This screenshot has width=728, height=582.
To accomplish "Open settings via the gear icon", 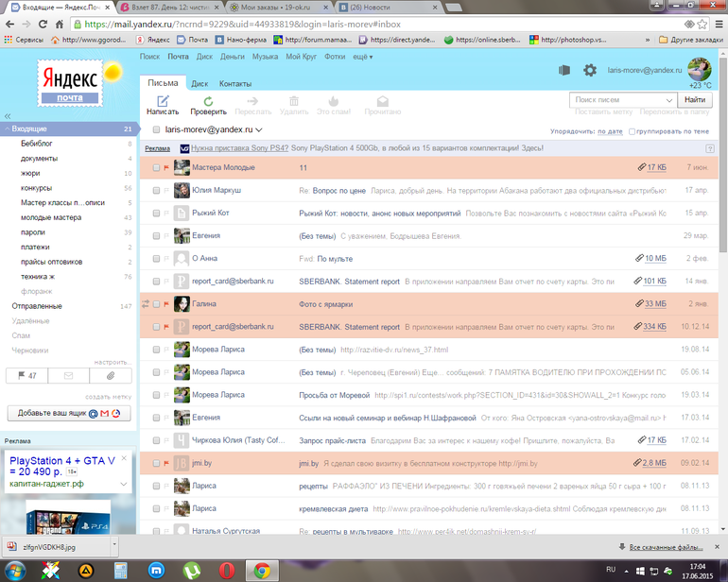I will pyautogui.click(x=590, y=70).
